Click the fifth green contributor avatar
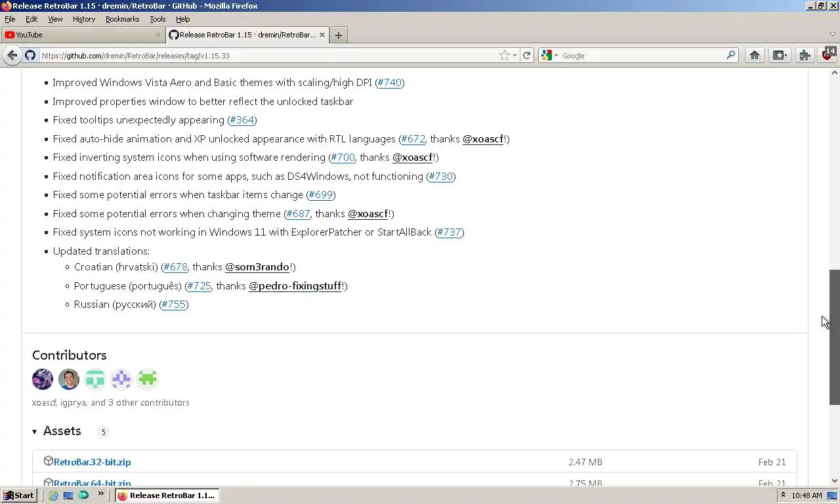 (x=148, y=379)
